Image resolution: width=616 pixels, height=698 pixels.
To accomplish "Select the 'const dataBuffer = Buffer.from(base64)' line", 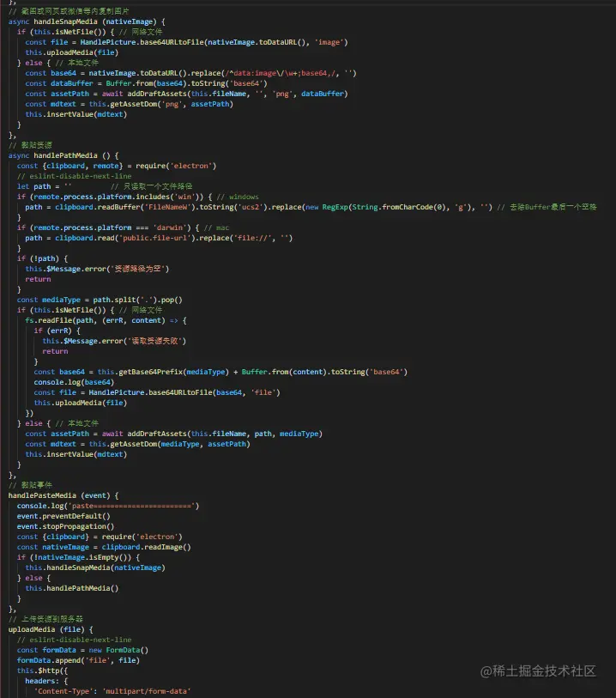I will tap(147, 83).
